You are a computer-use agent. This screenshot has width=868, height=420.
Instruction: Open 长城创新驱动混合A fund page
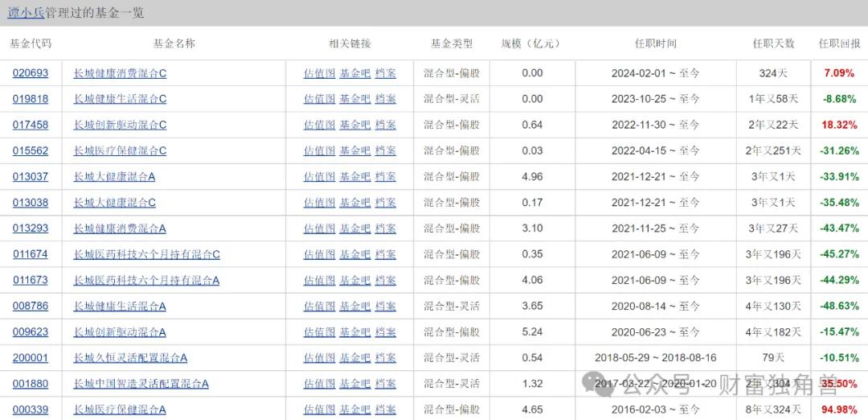[120, 332]
